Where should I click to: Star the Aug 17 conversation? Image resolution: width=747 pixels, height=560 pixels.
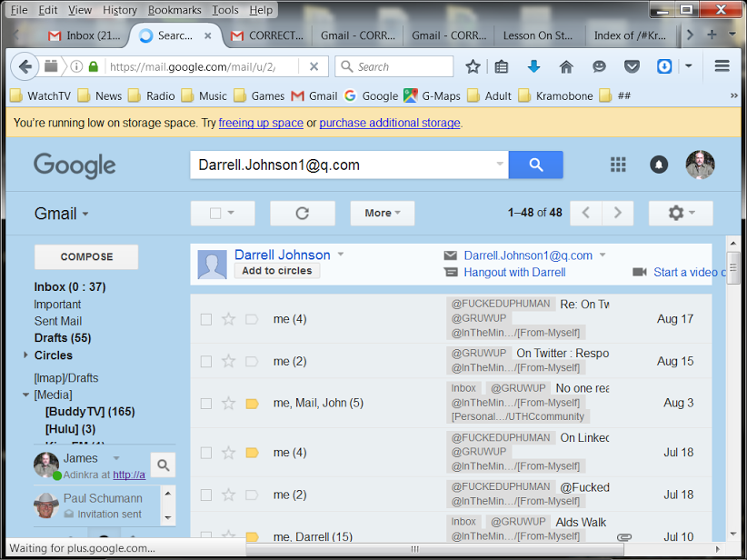(x=229, y=319)
